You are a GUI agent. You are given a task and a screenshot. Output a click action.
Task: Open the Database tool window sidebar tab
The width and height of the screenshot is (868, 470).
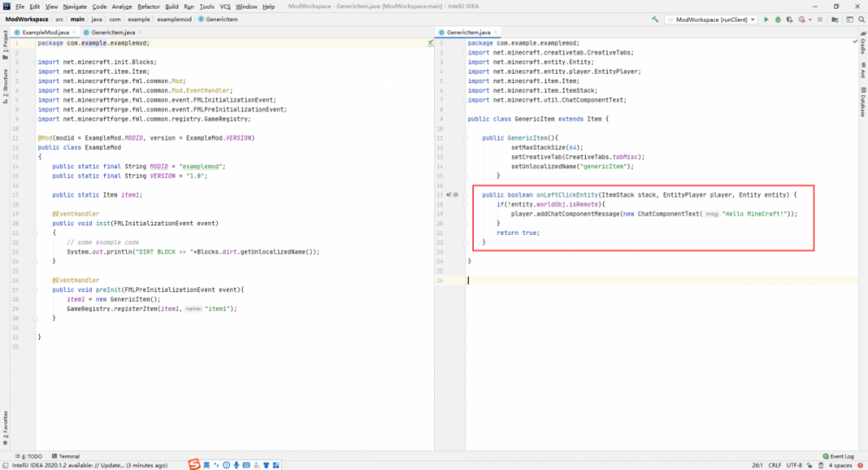[863, 101]
